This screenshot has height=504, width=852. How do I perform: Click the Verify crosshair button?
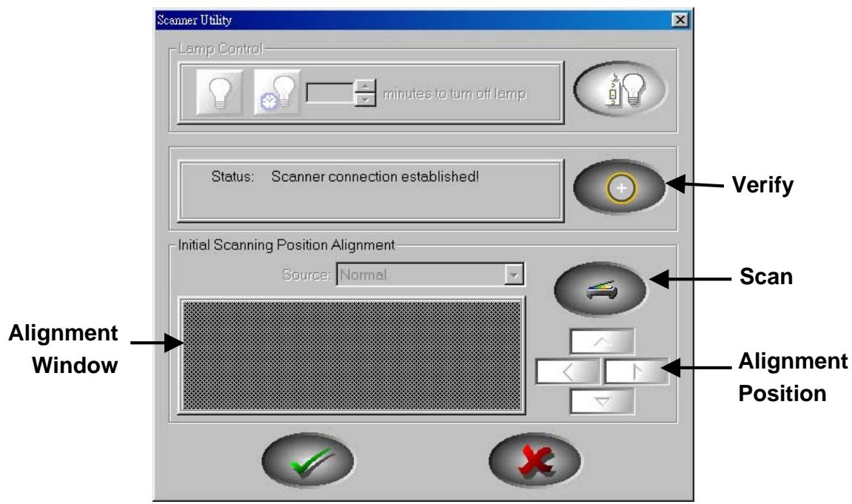coord(620,187)
